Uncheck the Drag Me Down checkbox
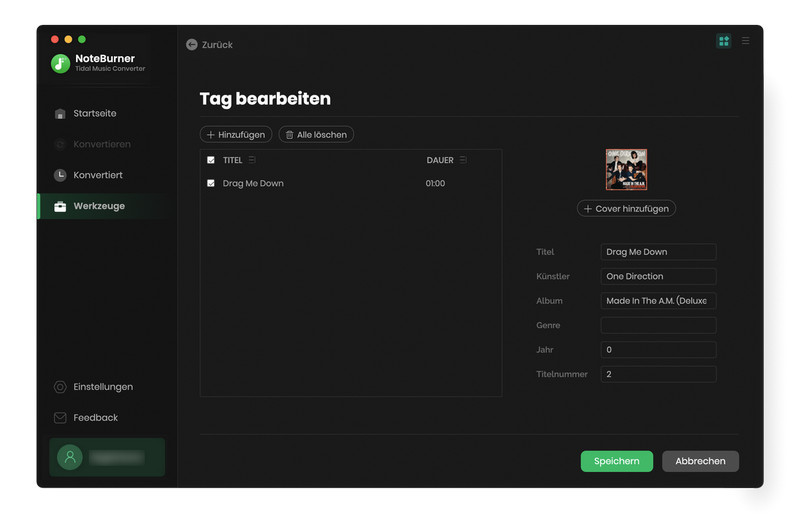This screenshot has width=800, height=518. (211, 183)
